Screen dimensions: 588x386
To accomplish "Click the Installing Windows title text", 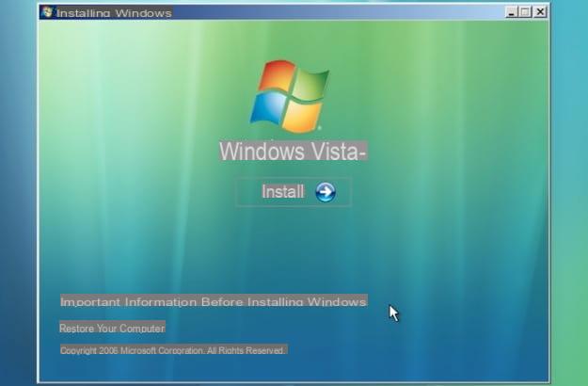I will click(x=114, y=13).
